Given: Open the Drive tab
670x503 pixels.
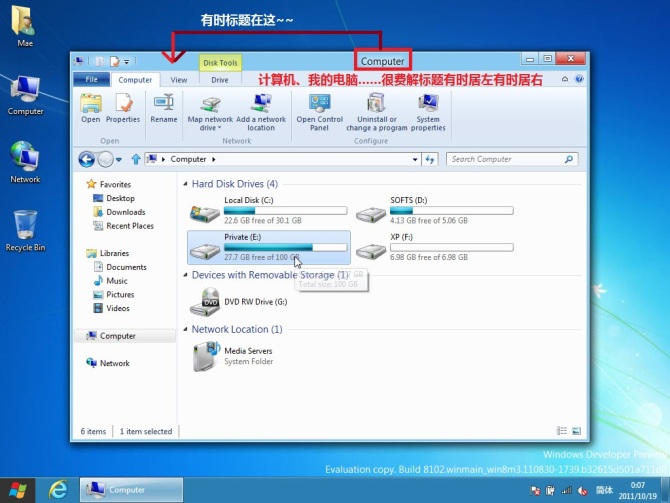Looking at the screenshot, I should [x=220, y=80].
